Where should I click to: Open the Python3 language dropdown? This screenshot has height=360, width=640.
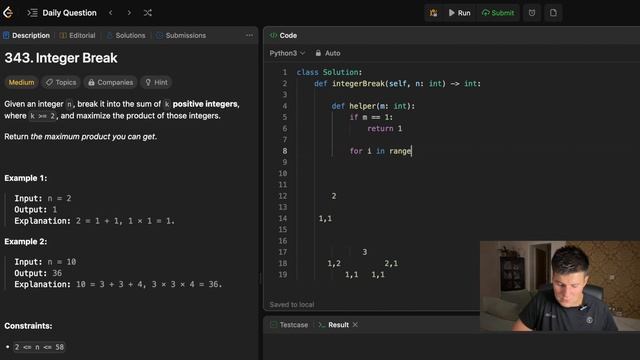point(287,53)
